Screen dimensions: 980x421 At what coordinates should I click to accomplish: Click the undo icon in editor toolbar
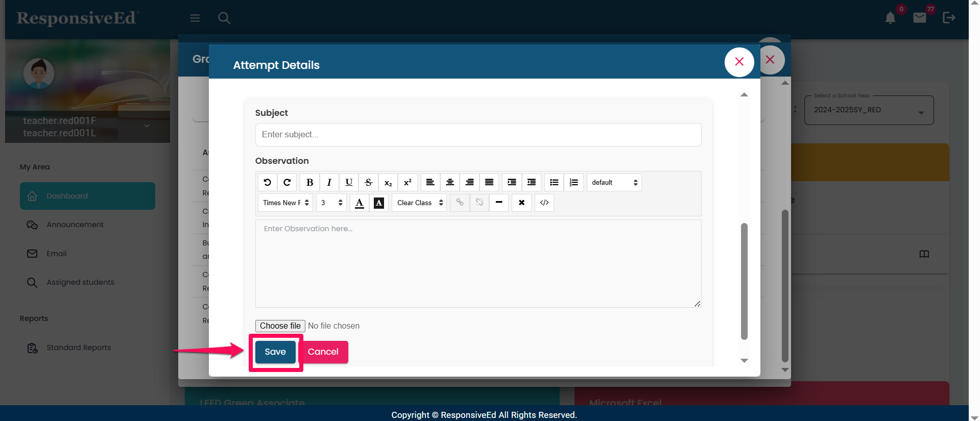point(268,182)
